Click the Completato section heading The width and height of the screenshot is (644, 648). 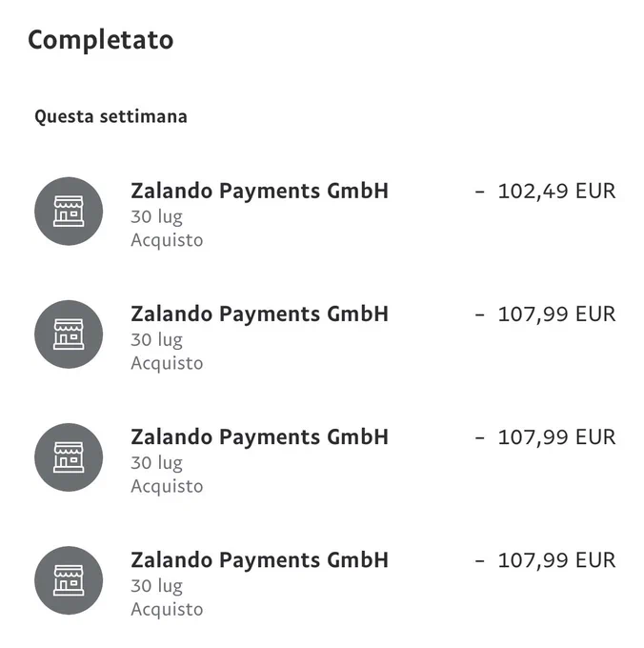[x=100, y=40]
